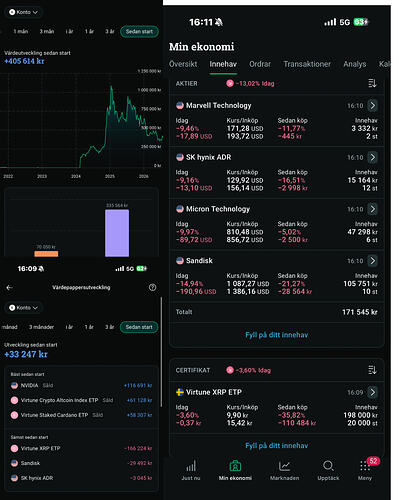Viewport: 400px width, 500px height.
Task: Open the Konto dropdown under Värdepappersutveckling
Action: [23, 308]
